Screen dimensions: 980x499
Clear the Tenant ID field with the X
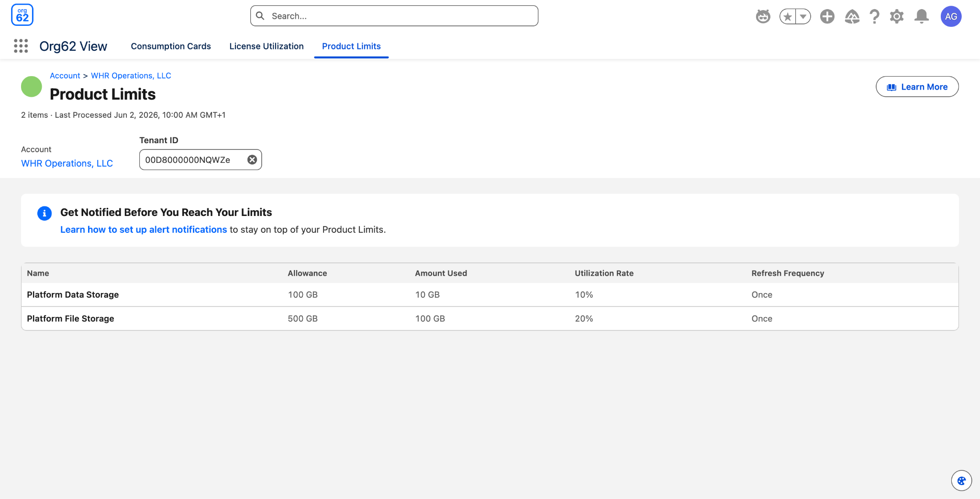[252, 159]
